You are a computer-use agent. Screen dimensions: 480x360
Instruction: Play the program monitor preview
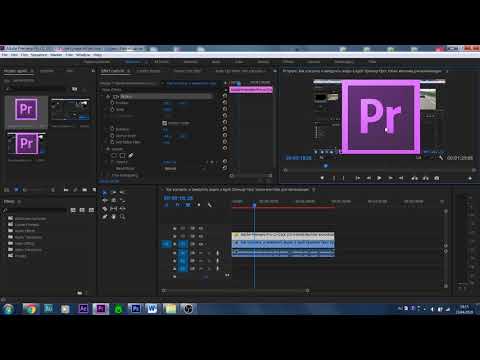tap(379, 178)
